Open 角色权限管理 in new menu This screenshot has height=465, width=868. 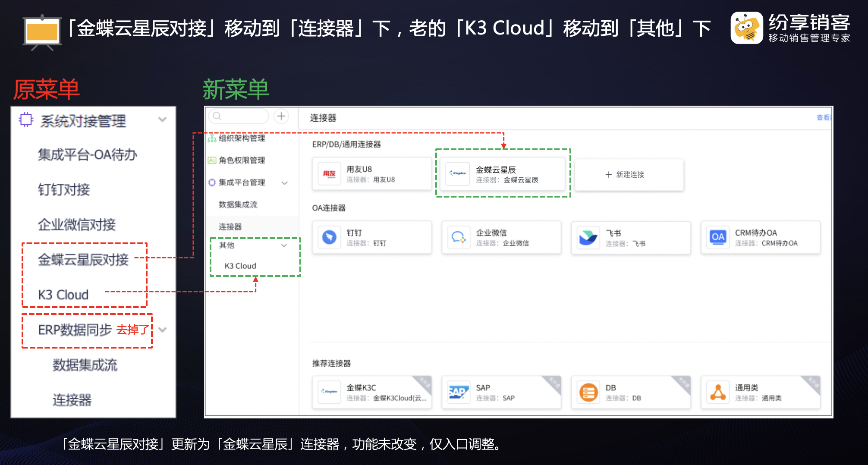[x=242, y=160]
